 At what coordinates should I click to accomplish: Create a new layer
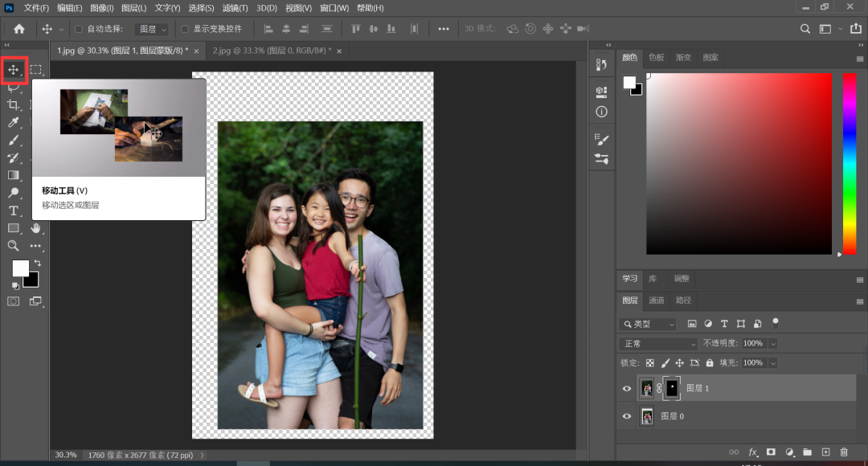825,452
